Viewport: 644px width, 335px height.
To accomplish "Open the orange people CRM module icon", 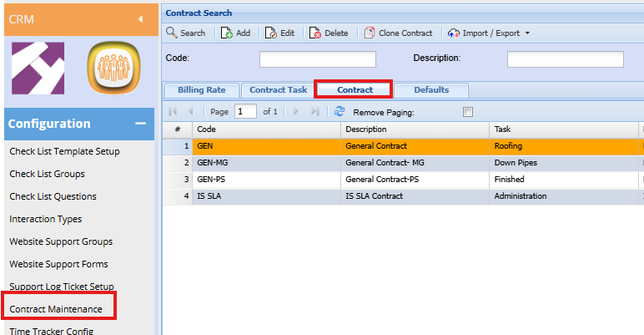I will 113,69.
